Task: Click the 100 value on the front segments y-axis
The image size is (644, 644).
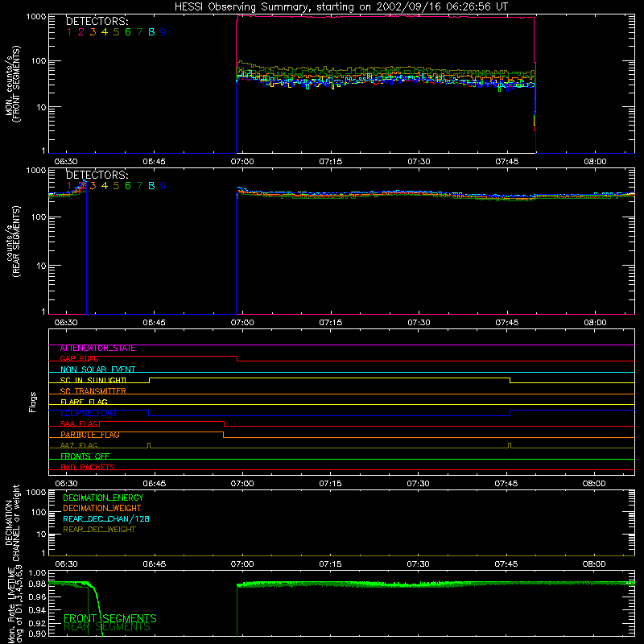Action: pyautogui.click(x=39, y=61)
